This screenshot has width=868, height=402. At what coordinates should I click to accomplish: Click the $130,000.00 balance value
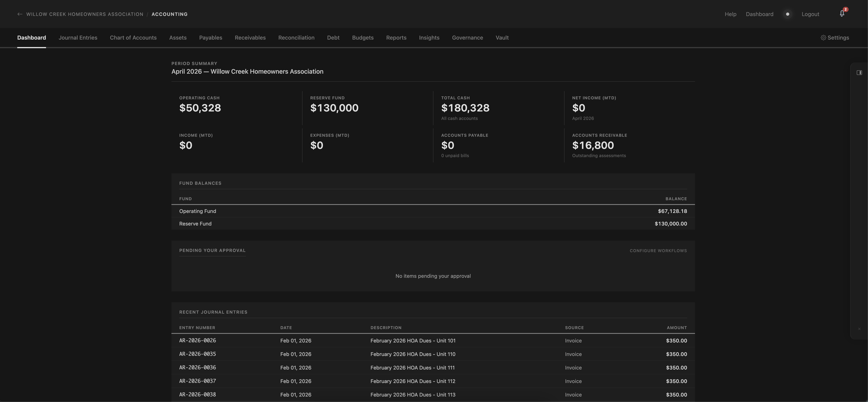(671, 224)
